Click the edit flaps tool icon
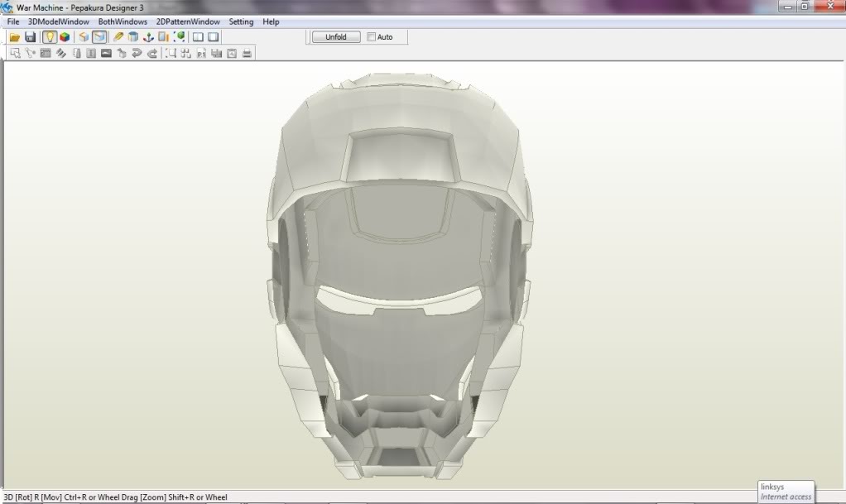846x504 pixels. pyautogui.click(x=46, y=53)
